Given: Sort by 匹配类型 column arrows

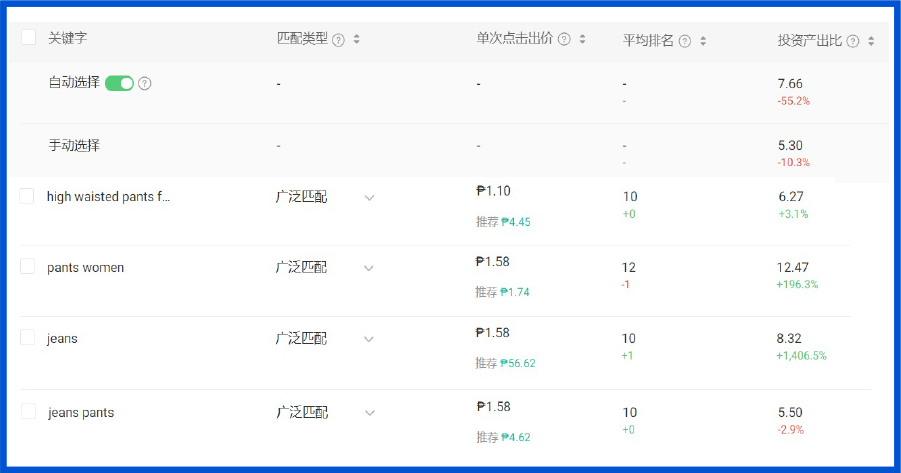Looking at the screenshot, I should [x=356, y=39].
